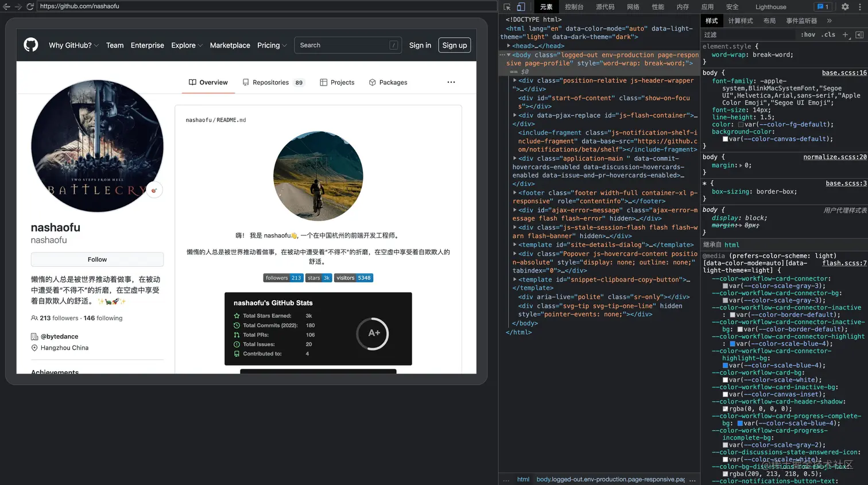868x485 pixels.
Task: Open the Pricing dropdown menu
Action: 272,45
